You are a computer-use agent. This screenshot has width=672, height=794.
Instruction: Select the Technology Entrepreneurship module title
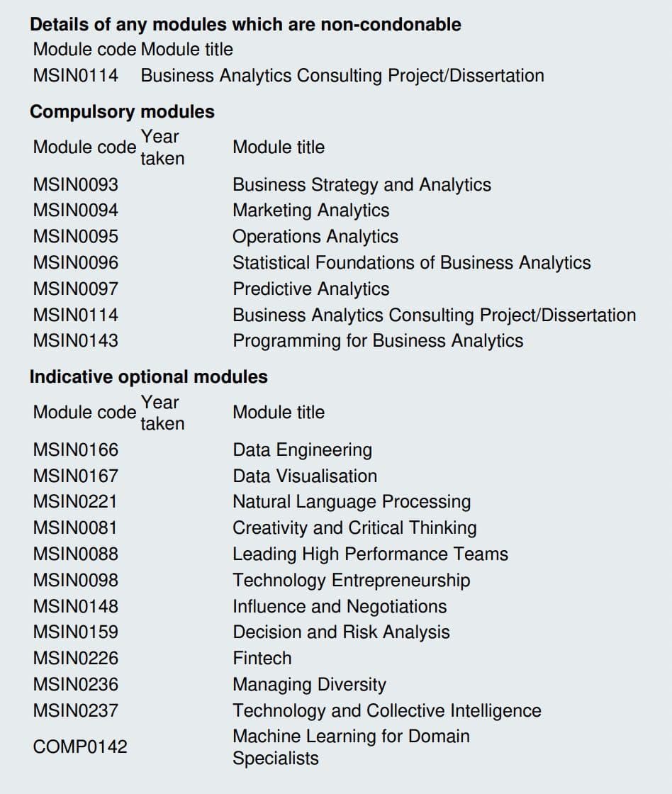(351, 581)
